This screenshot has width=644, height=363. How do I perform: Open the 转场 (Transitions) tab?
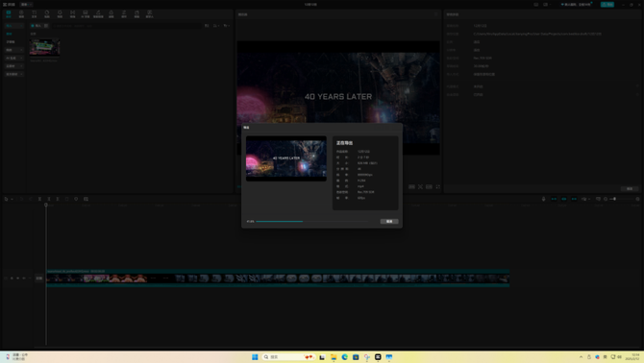(72, 14)
